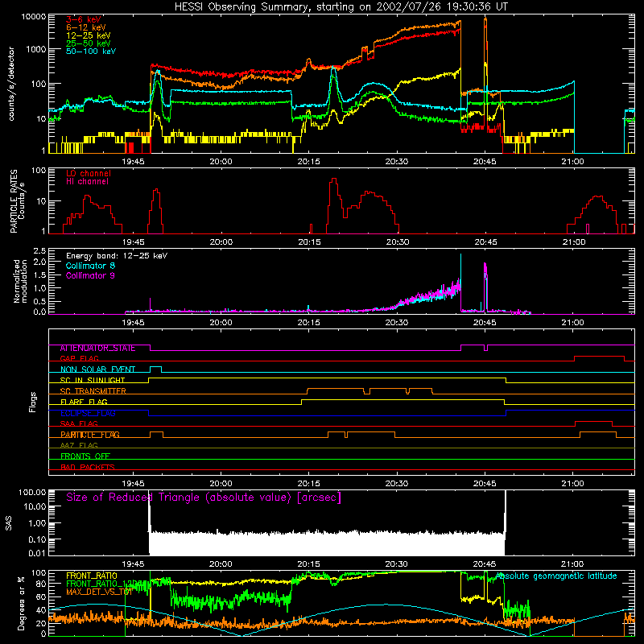Click the 80 tick label of the Degrees panel
The width and height of the screenshot is (644, 644).
click(41, 584)
